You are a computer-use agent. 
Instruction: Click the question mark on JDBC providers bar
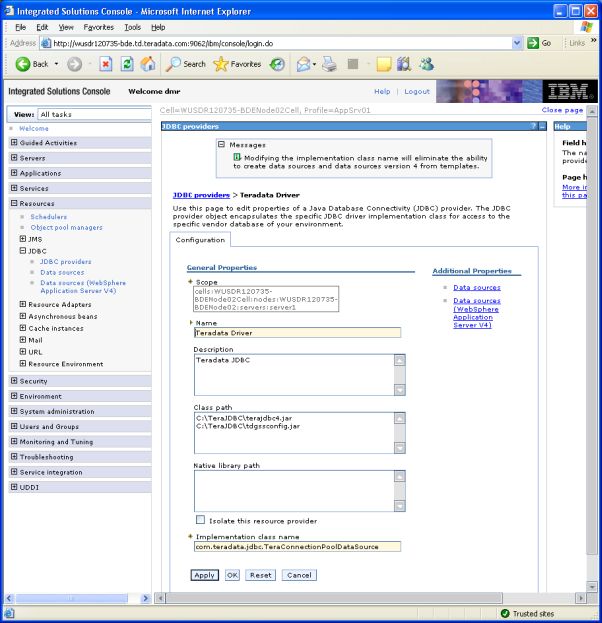(x=533, y=126)
